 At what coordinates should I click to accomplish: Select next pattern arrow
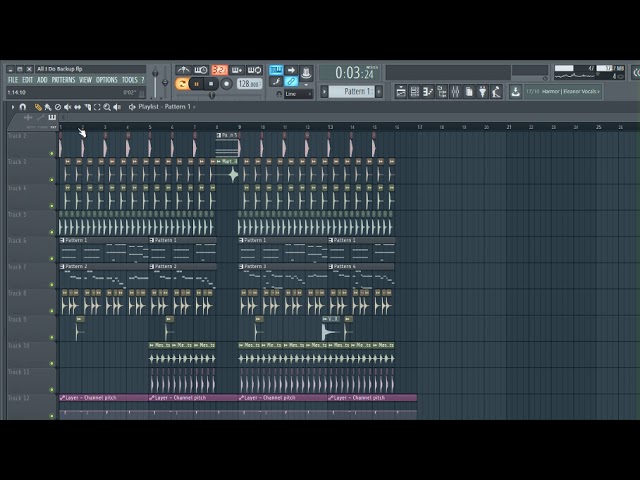[379, 91]
